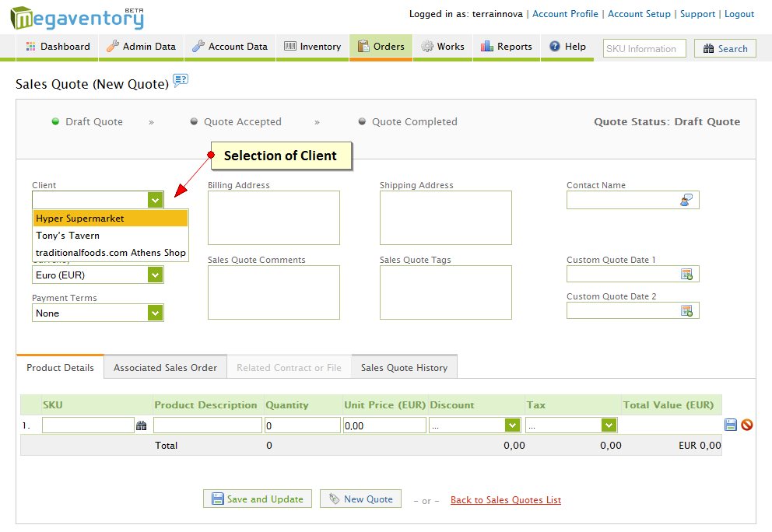Click the contact lookup icon in Contact Name

click(x=686, y=201)
